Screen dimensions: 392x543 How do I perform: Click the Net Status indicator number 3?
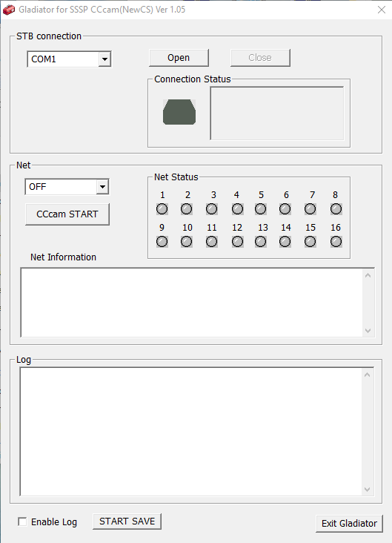[x=212, y=209]
